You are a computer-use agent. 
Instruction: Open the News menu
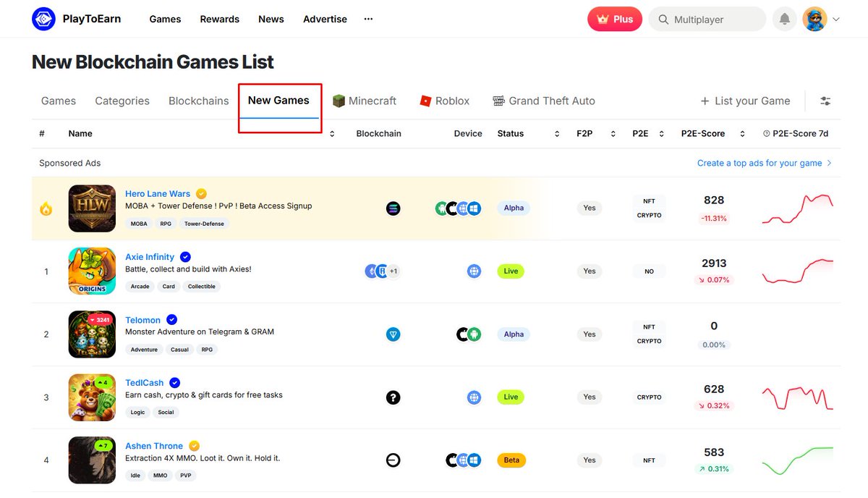coord(271,19)
